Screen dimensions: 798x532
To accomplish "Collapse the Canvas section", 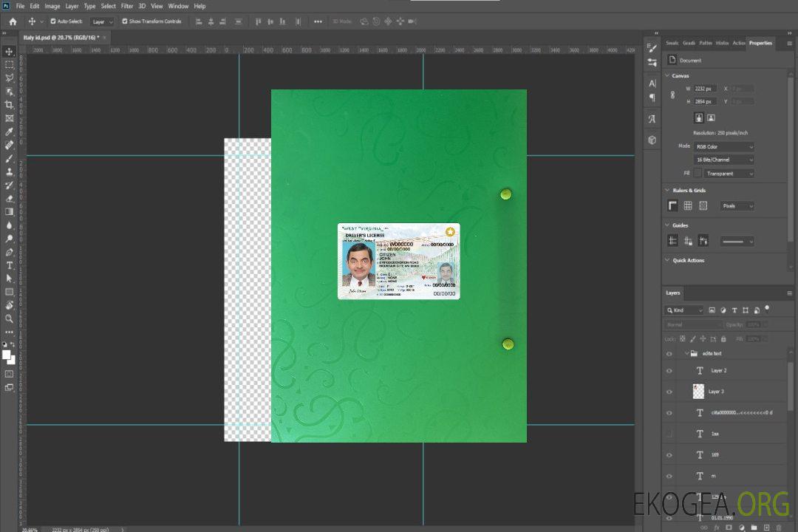I will (667, 75).
